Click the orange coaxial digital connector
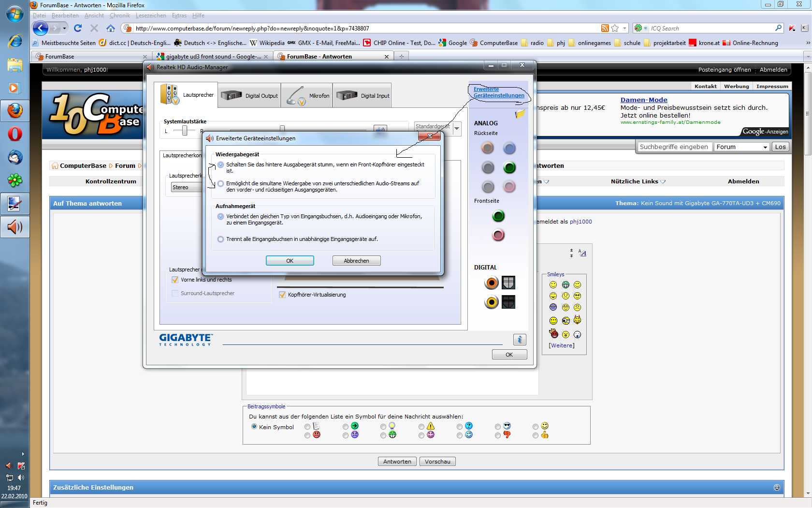The height and width of the screenshot is (508, 812). 492,283
